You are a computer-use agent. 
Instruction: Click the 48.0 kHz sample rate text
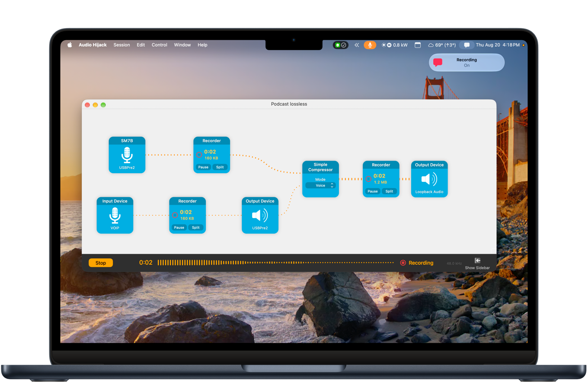click(454, 263)
